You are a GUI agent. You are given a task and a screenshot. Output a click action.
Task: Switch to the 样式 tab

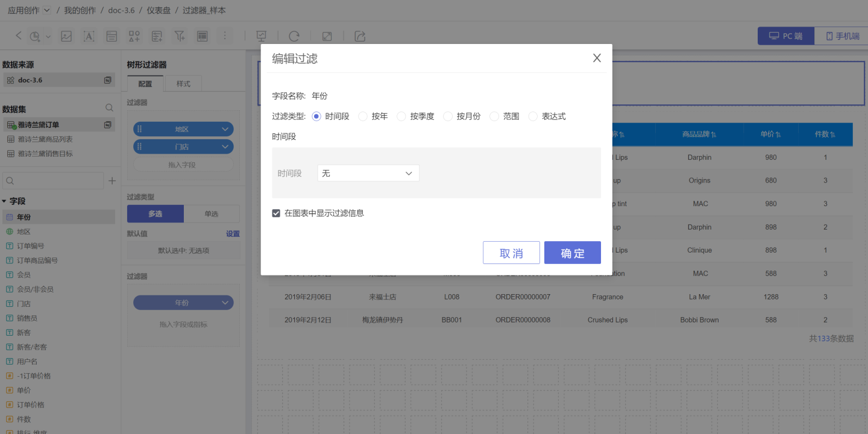pyautogui.click(x=183, y=84)
